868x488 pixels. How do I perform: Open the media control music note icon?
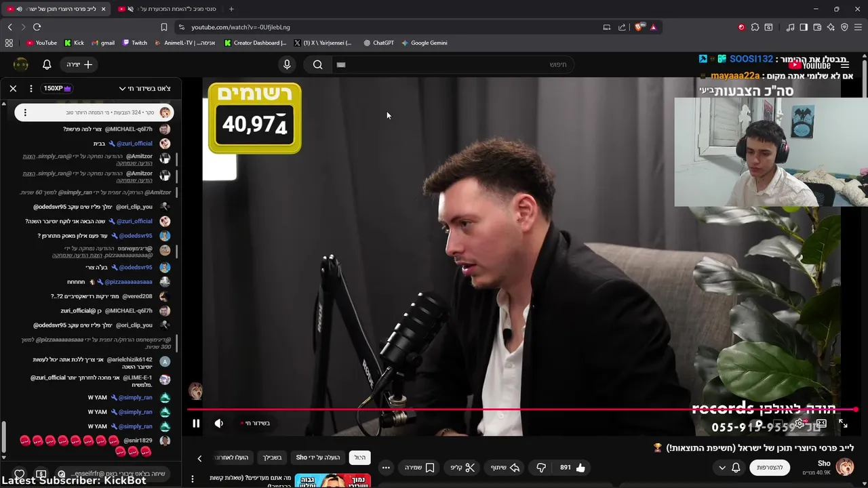click(790, 27)
